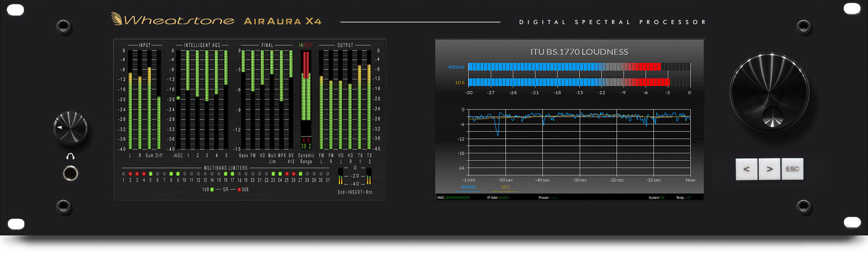Click the IP Addr status entry
This screenshot has height=265, width=868.
[497, 198]
